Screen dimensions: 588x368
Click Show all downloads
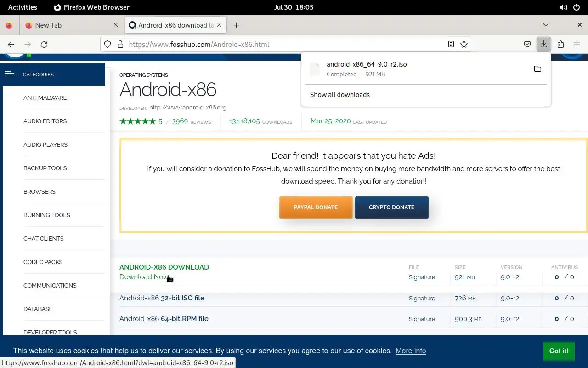pos(340,95)
